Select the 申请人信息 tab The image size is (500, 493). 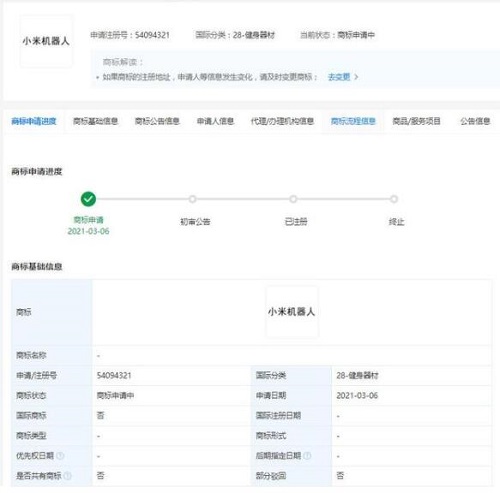215,121
